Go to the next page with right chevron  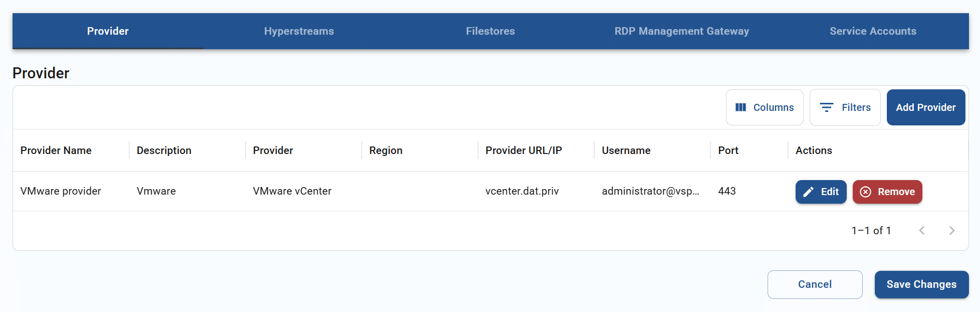(x=951, y=231)
